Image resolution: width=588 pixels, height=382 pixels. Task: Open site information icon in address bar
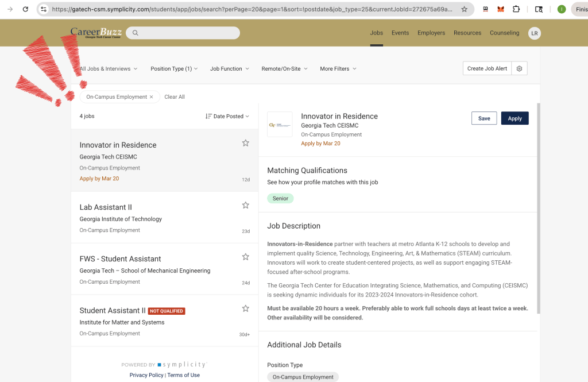pos(44,9)
